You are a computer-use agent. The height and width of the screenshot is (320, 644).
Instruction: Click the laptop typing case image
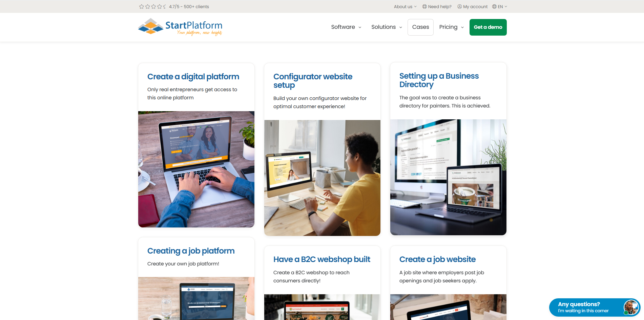[196, 169]
